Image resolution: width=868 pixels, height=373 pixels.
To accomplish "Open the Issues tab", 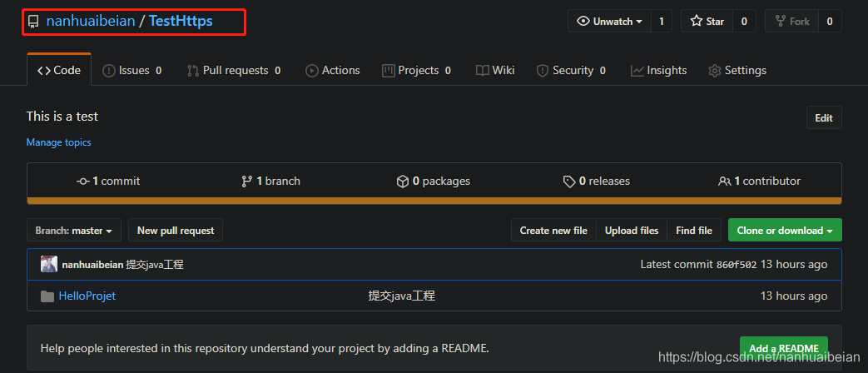I will coord(132,70).
